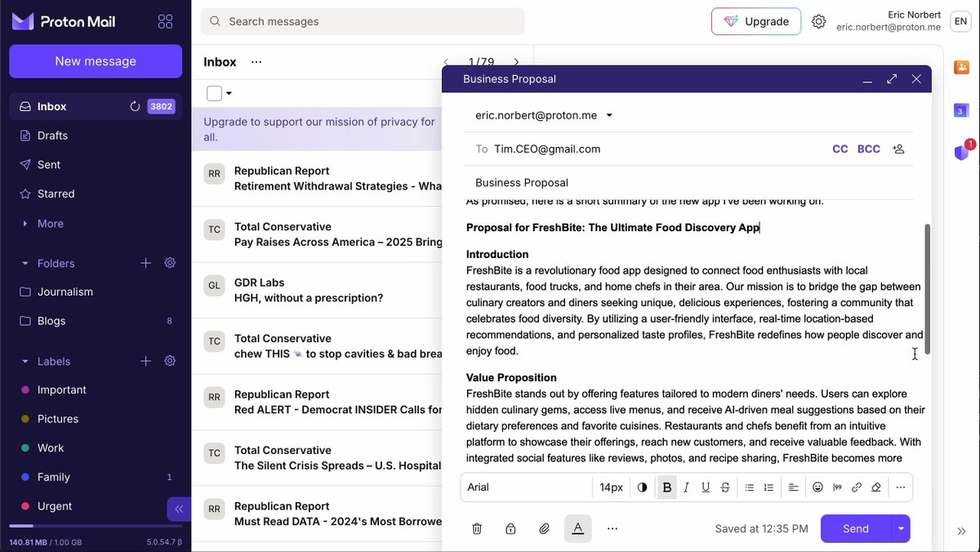Viewport: 980px width, 552px height.
Task: Open more composer options beside formatting button
Action: pyautogui.click(x=612, y=528)
